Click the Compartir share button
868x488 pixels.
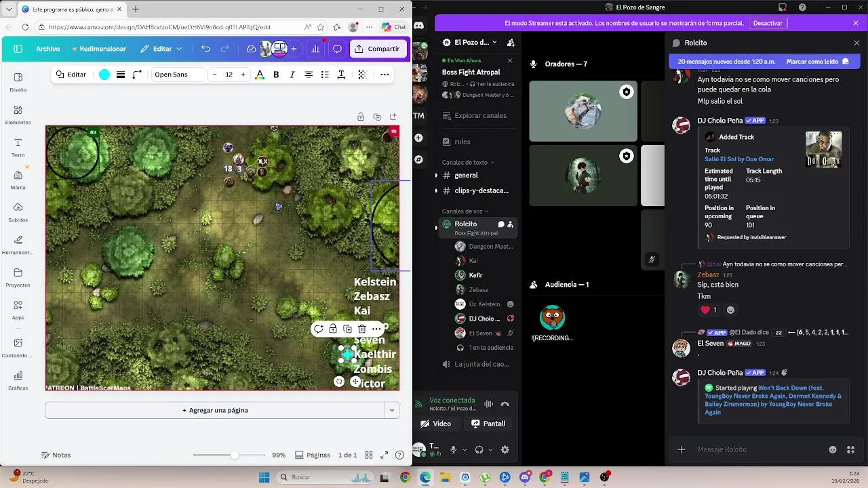pyautogui.click(x=378, y=49)
